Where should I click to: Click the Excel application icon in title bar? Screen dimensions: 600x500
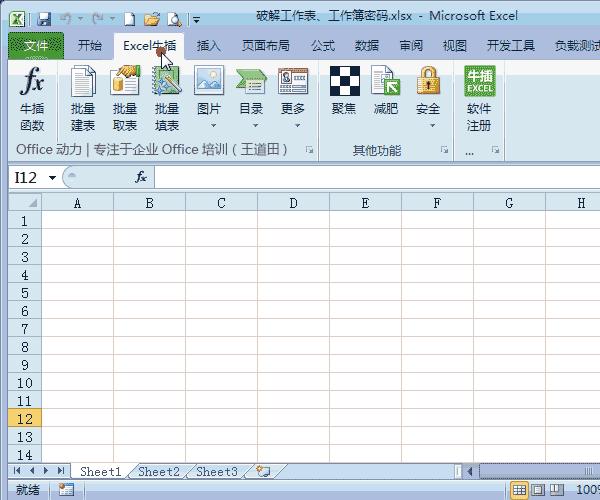click(x=17, y=19)
